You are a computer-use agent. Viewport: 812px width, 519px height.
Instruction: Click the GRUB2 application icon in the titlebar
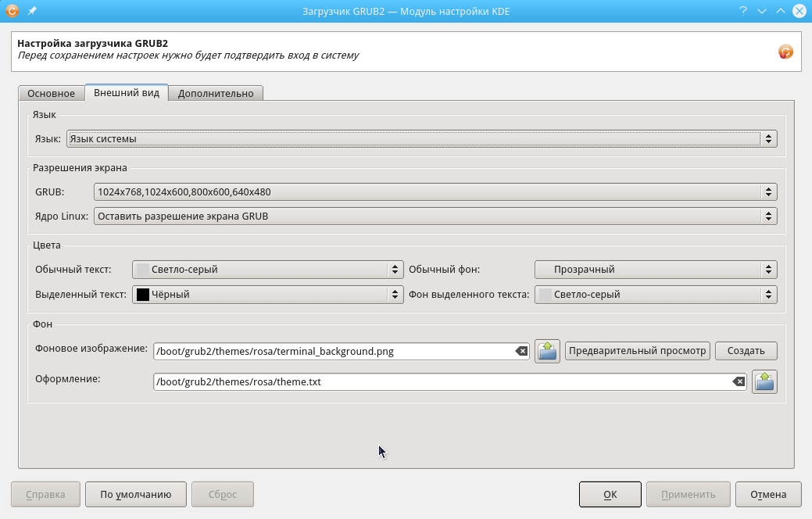pos(12,10)
